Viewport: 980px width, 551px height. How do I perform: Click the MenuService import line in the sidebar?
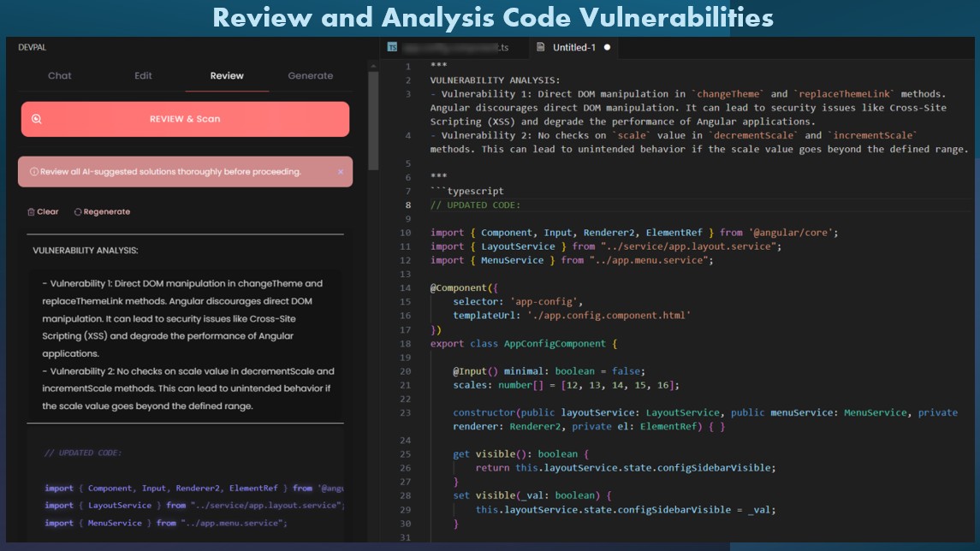click(166, 523)
